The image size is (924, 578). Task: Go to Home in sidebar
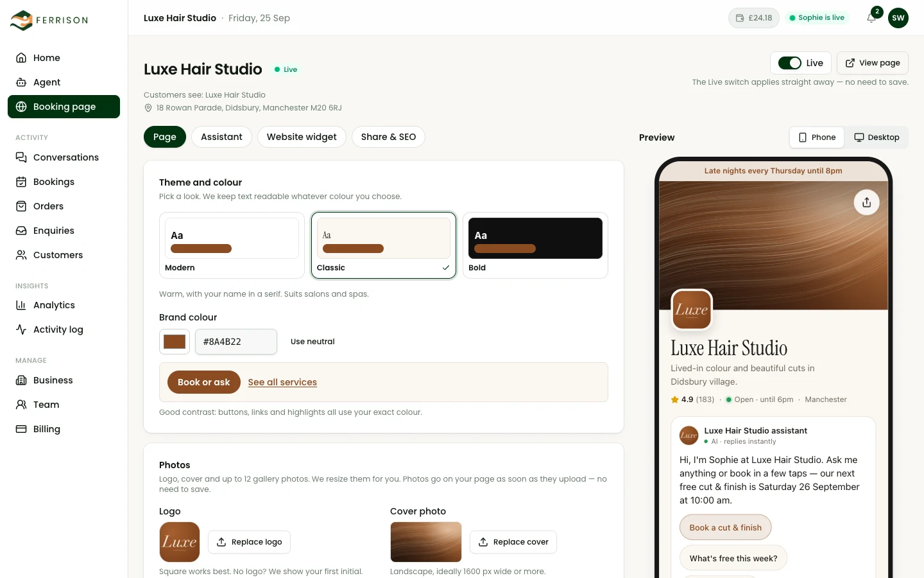64,58
